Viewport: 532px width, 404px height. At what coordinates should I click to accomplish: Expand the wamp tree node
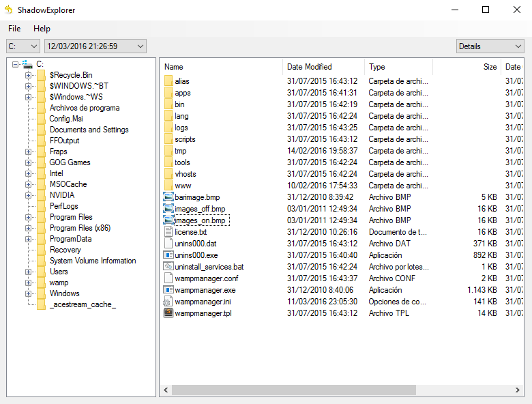tap(28, 283)
